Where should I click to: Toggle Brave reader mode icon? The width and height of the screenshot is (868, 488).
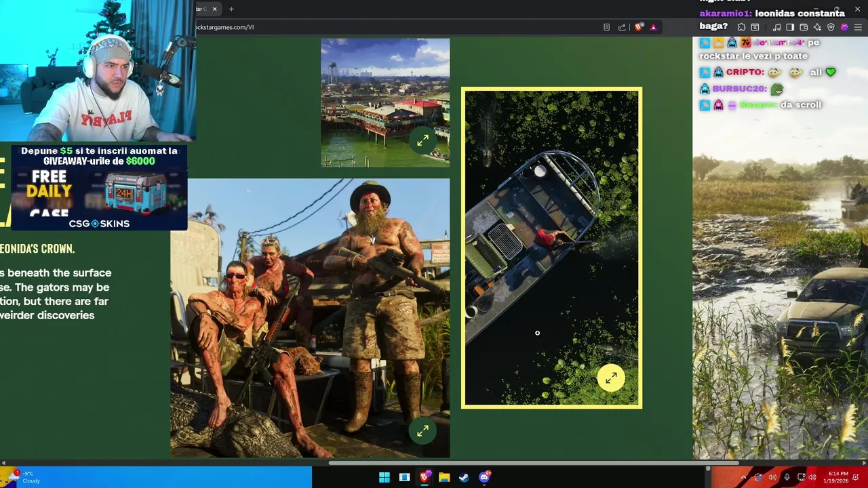tap(606, 27)
